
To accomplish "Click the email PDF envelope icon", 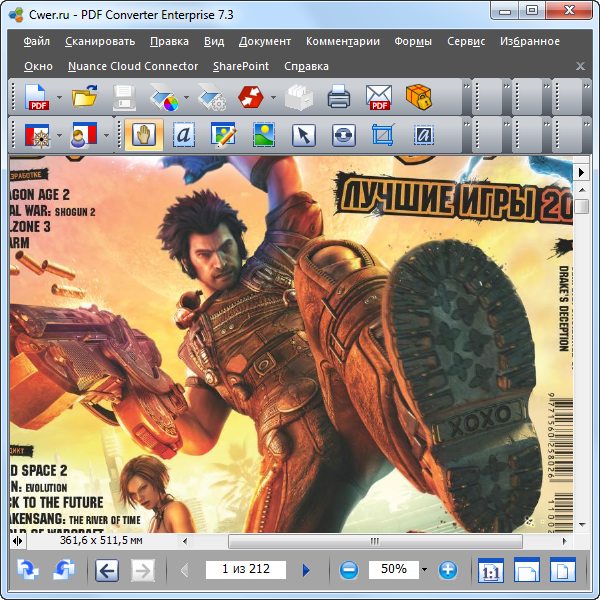I will (379, 97).
